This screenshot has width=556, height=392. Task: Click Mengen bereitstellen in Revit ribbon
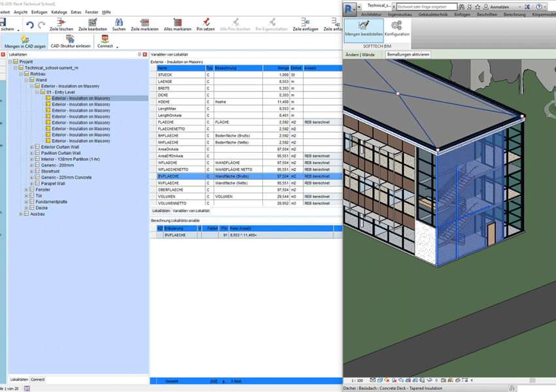tap(364, 27)
